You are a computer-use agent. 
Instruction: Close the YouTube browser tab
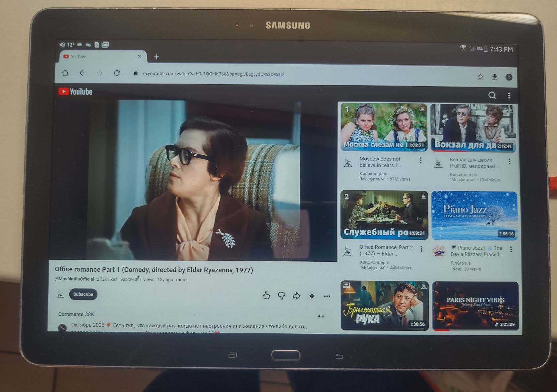click(x=139, y=57)
